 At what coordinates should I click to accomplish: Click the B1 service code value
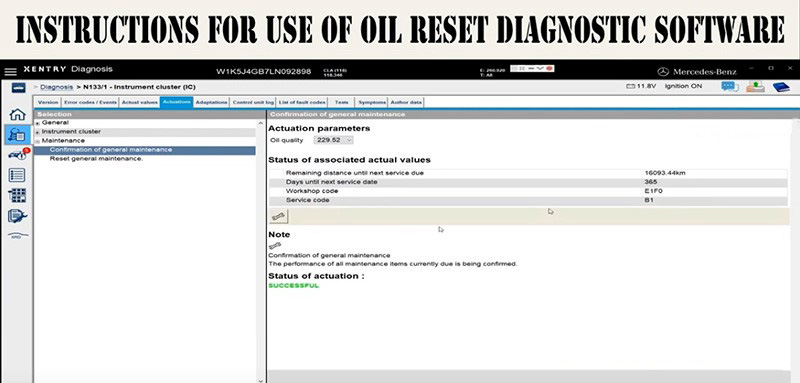click(648, 200)
